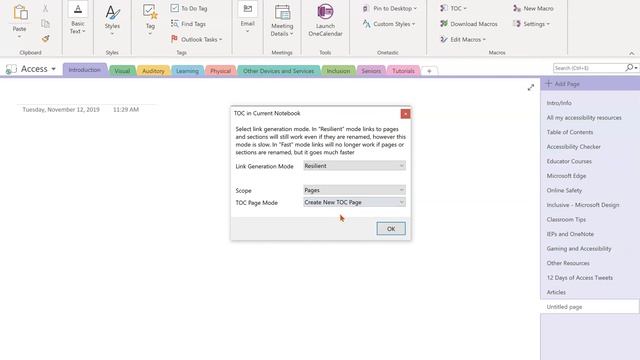Open the Pin to Desktop menu

(x=389, y=8)
